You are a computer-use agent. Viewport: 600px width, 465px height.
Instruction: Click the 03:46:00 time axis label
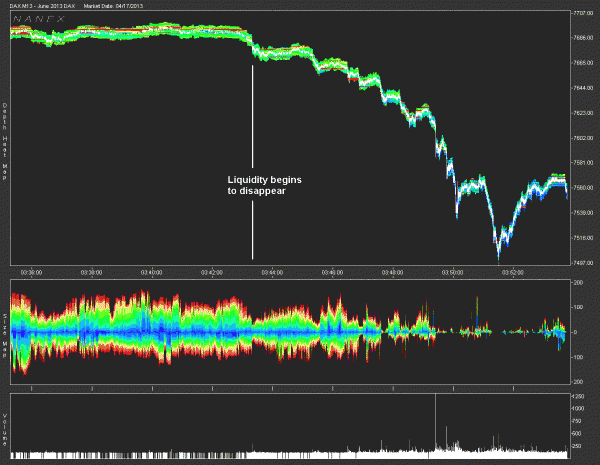tap(332, 272)
